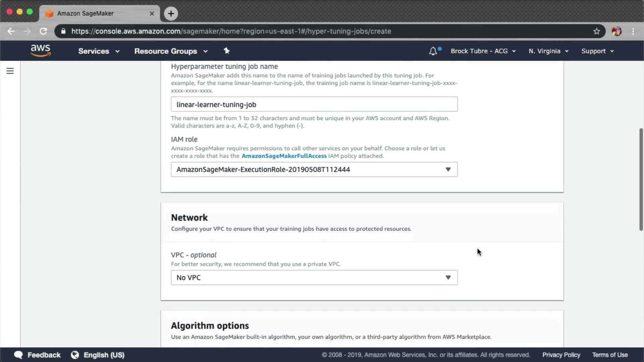
Task: Expand the IAM role dropdown
Action: 314,170
